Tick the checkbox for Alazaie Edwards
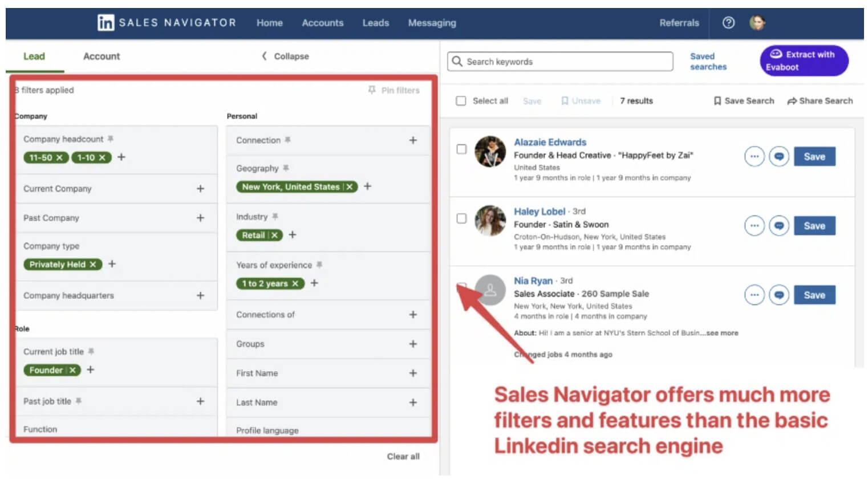Image resolution: width=868 pixels, height=504 pixels. [x=461, y=149]
